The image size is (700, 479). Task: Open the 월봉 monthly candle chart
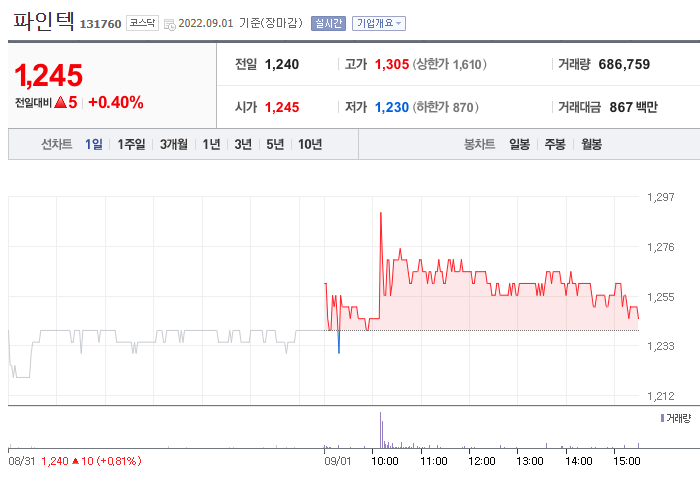[591, 144]
